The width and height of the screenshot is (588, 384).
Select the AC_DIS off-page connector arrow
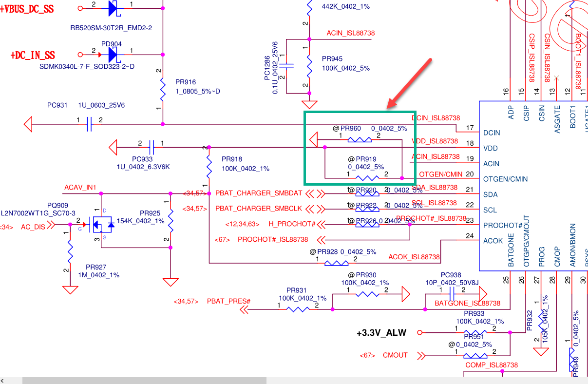coord(52,225)
